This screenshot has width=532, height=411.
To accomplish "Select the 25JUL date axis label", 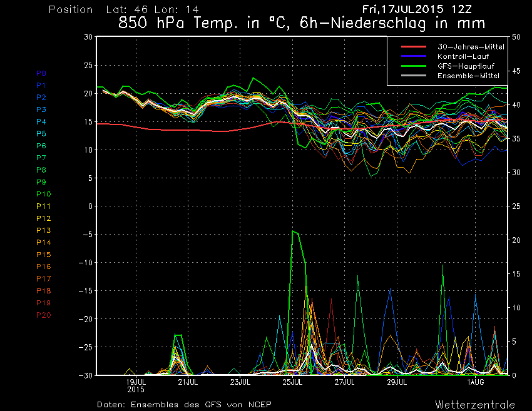I will pyautogui.click(x=292, y=382).
